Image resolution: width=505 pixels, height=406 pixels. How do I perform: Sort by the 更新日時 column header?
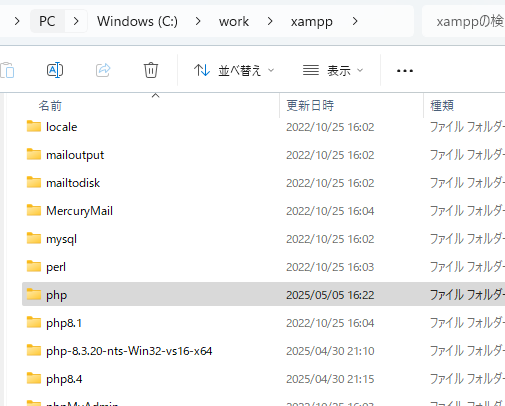310,106
